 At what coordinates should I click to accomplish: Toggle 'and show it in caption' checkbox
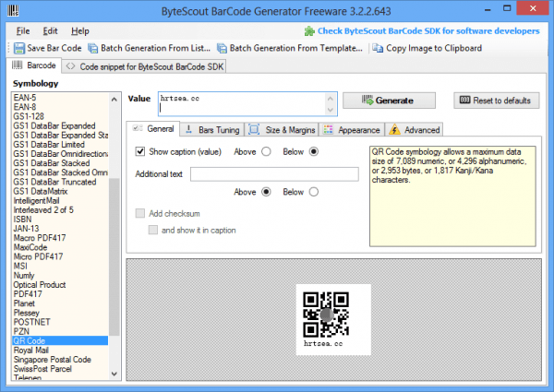153,230
